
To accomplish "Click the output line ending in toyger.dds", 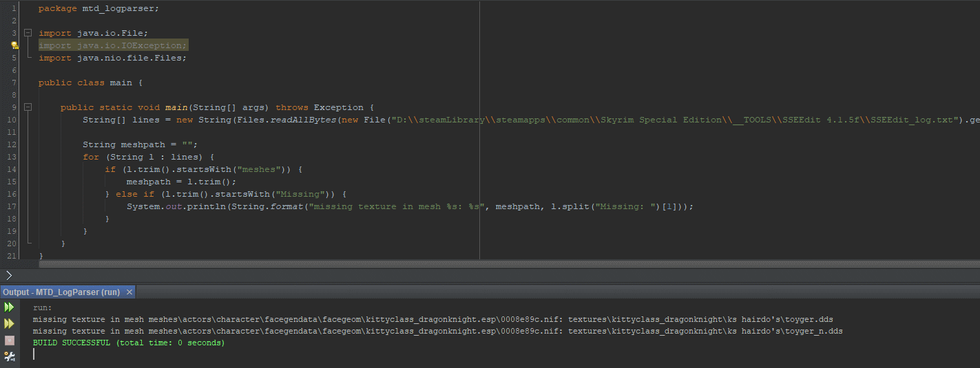I will point(433,319).
